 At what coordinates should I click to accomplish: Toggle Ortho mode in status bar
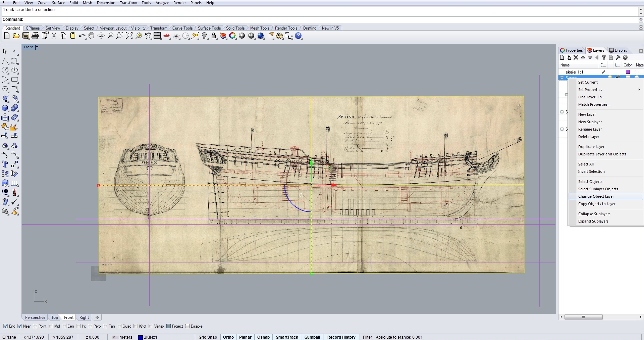(228, 337)
